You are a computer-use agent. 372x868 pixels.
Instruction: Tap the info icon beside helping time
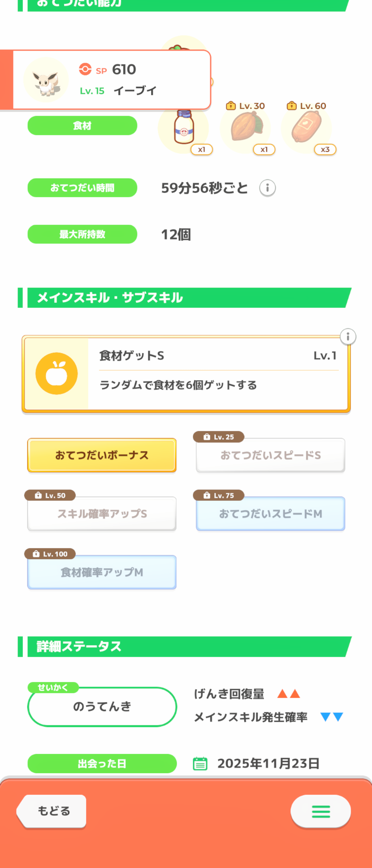[267, 188]
